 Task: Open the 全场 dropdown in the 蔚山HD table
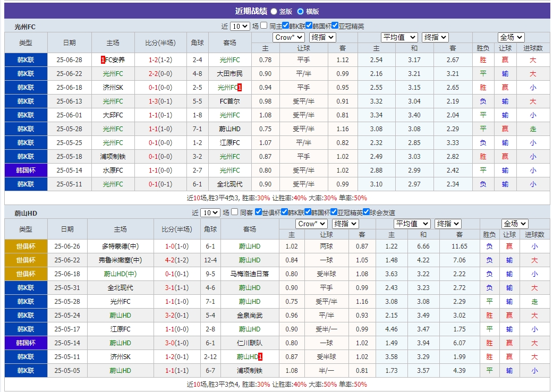tap(515, 224)
